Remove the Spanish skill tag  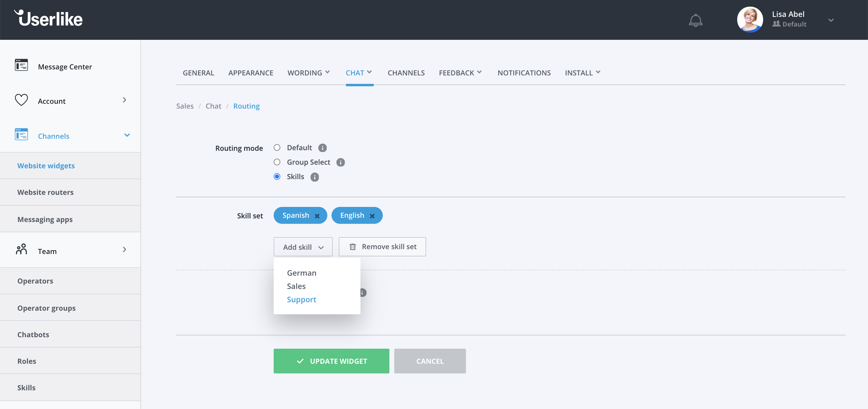pyautogui.click(x=317, y=216)
